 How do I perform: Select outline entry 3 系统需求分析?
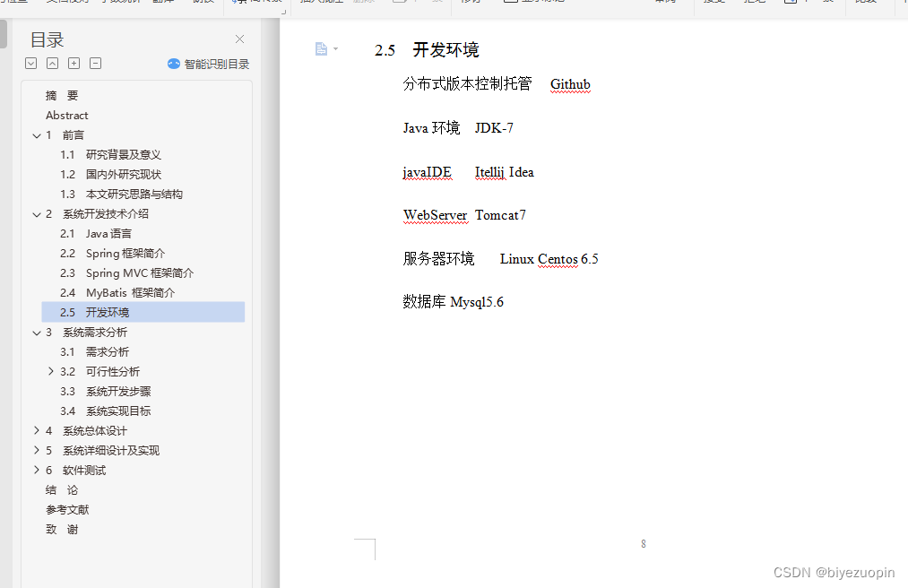point(86,332)
